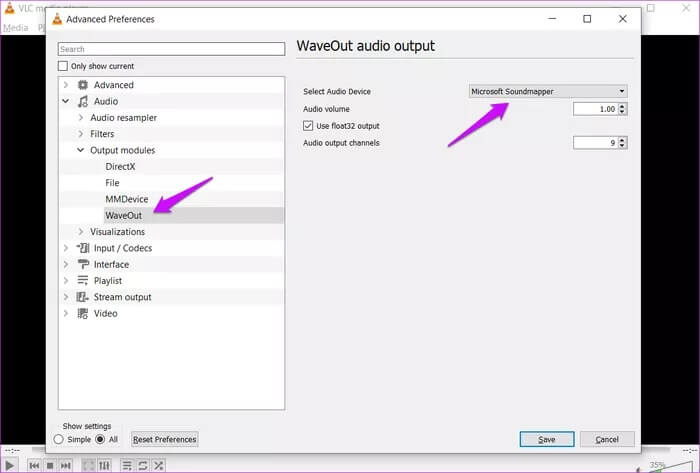
Task: Open Select Audio Device dropdown
Action: [x=548, y=91]
